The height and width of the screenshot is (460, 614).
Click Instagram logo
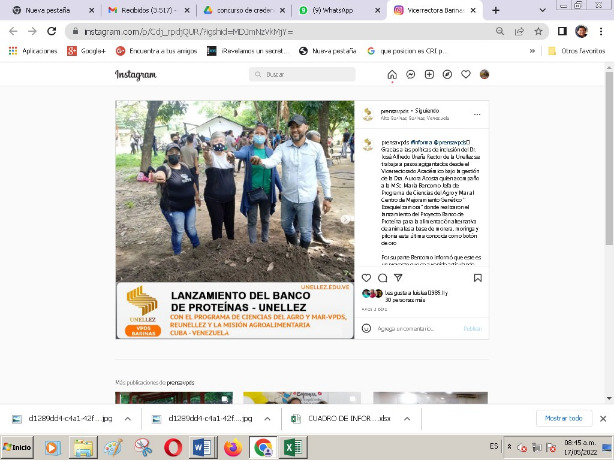tap(135, 74)
